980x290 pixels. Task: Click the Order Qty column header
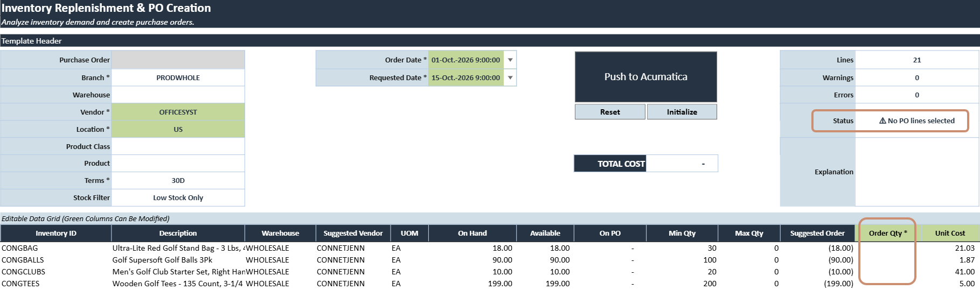(887, 233)
